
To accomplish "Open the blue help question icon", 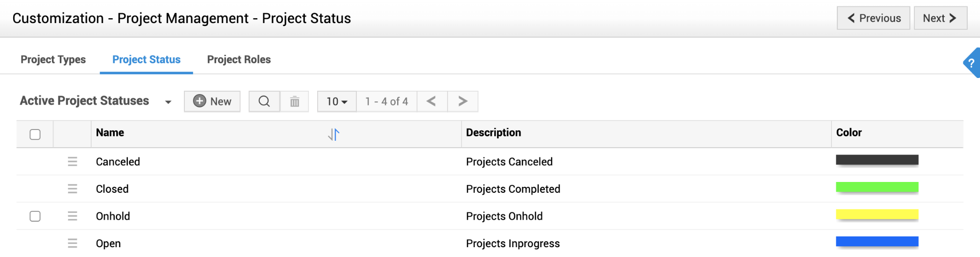I will (x=971, y=63).
